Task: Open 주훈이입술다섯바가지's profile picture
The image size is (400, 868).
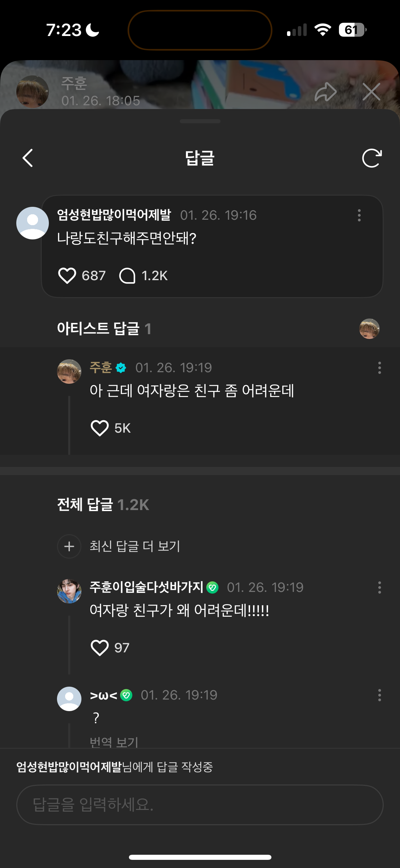Action: pos(69,591)
